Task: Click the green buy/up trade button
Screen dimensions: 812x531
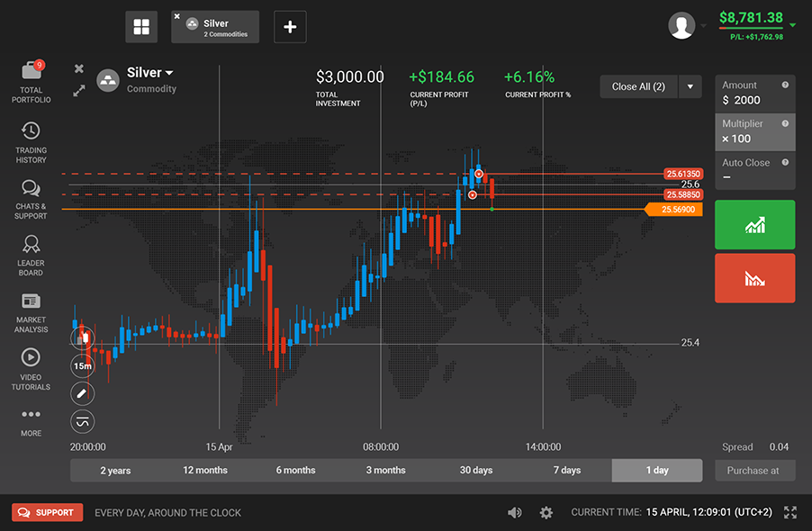Action: point(754,225)
